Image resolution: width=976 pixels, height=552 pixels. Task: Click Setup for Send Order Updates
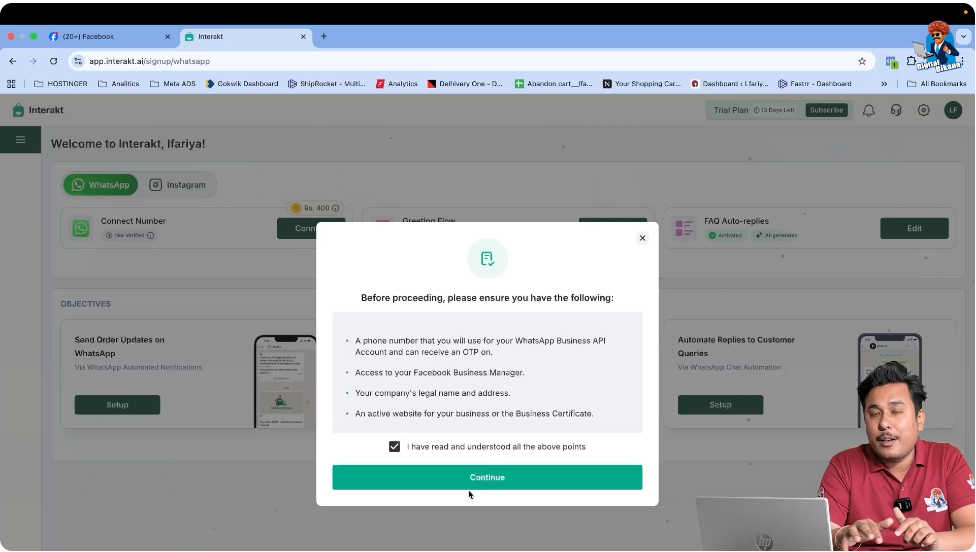tap(117, 405)
